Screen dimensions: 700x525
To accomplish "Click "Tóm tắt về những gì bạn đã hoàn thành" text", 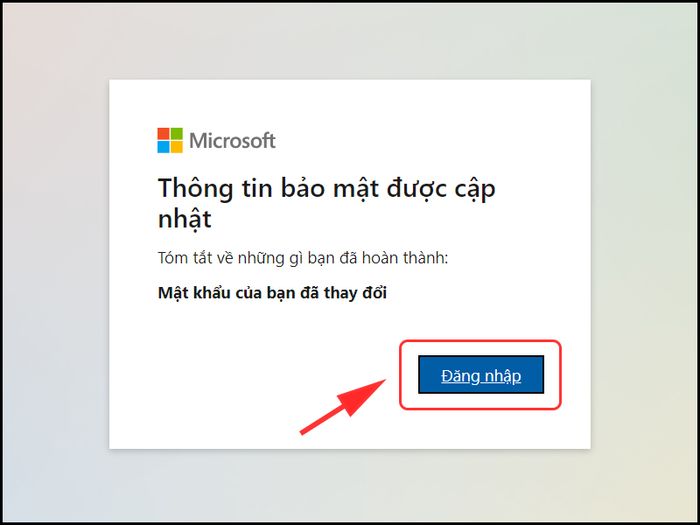I will [x=303, y=258].
